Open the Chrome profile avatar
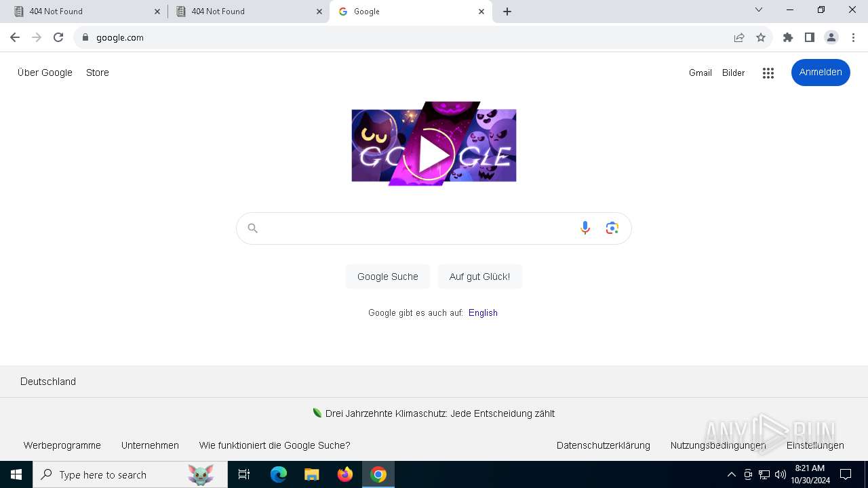This screenshot has width=868, height=488. (x=831, y=37)
